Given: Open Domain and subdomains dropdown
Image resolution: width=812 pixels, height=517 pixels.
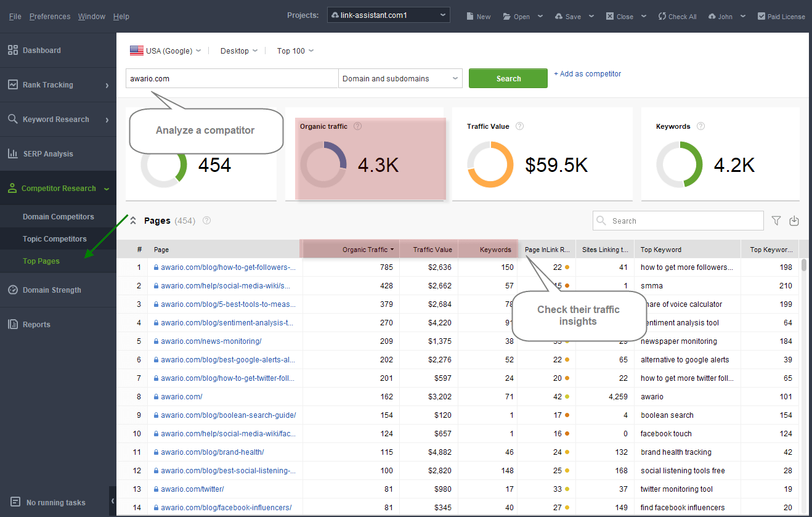Looking at the screenshot, I should click(x=400, y=78).
